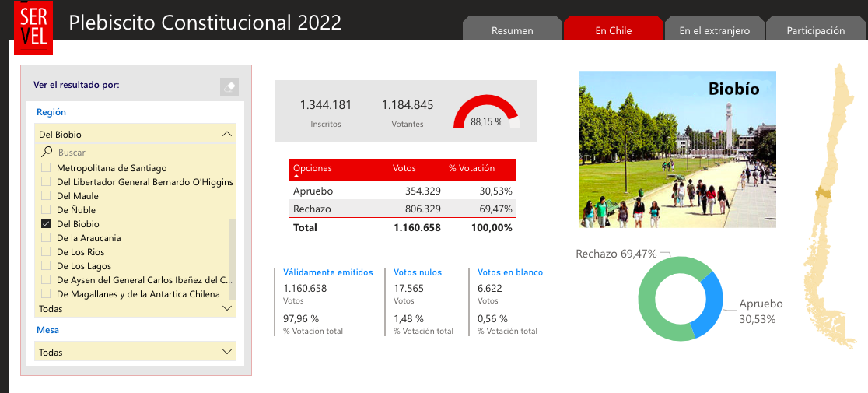Check the De Los Rios checkbox
Screen dimensions: 868x393
[x=46, y=252]
